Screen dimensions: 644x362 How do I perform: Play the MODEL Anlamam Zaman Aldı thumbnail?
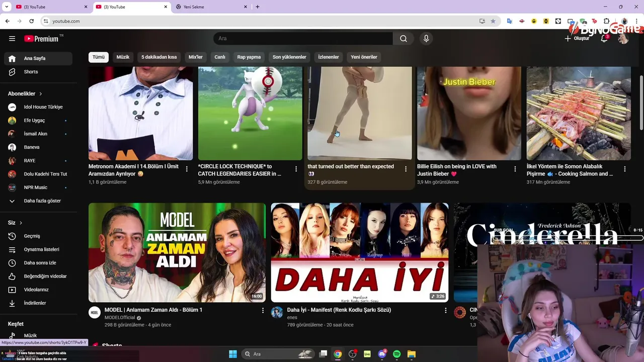click(x=177, y=252)
